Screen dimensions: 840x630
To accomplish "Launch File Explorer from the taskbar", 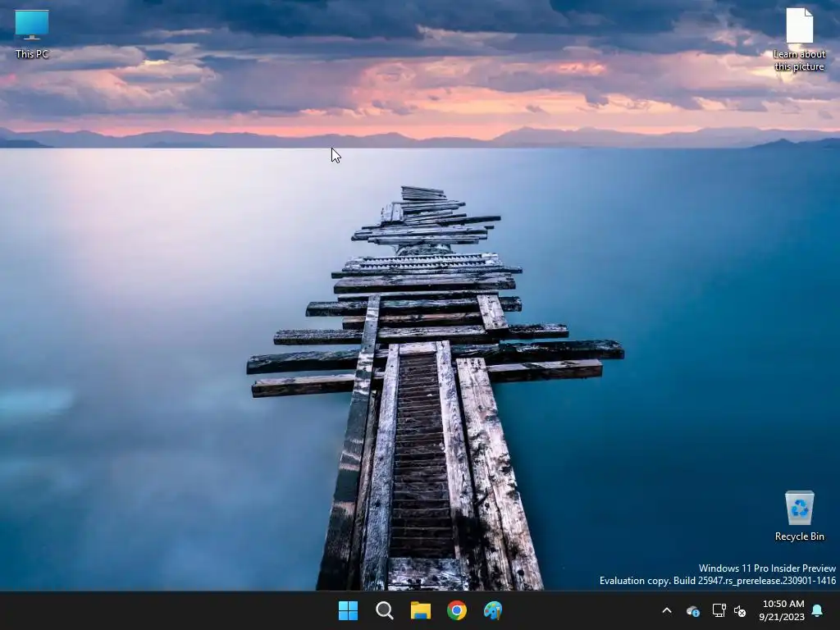I will pyautogui.click(x=421, y=610).
